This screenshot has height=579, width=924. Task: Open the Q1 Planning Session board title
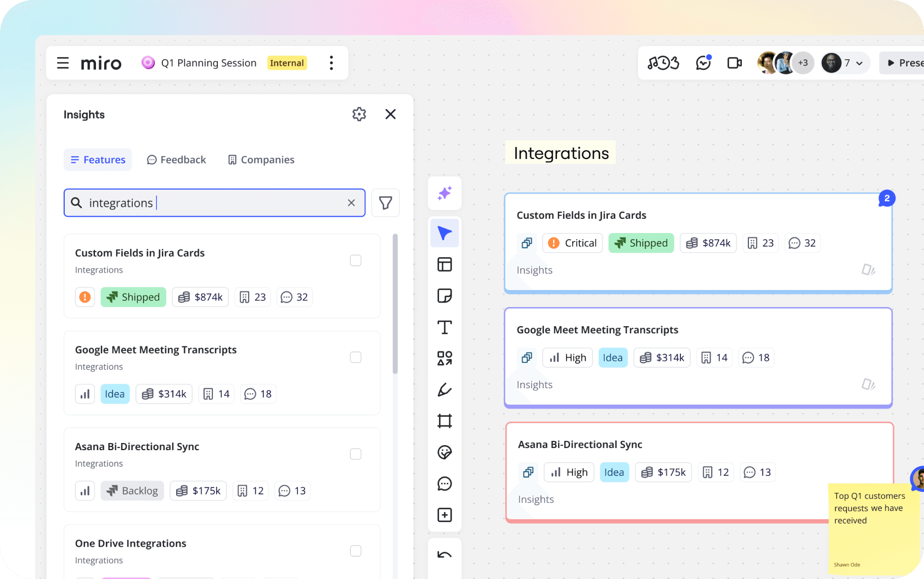coord(209,63)
